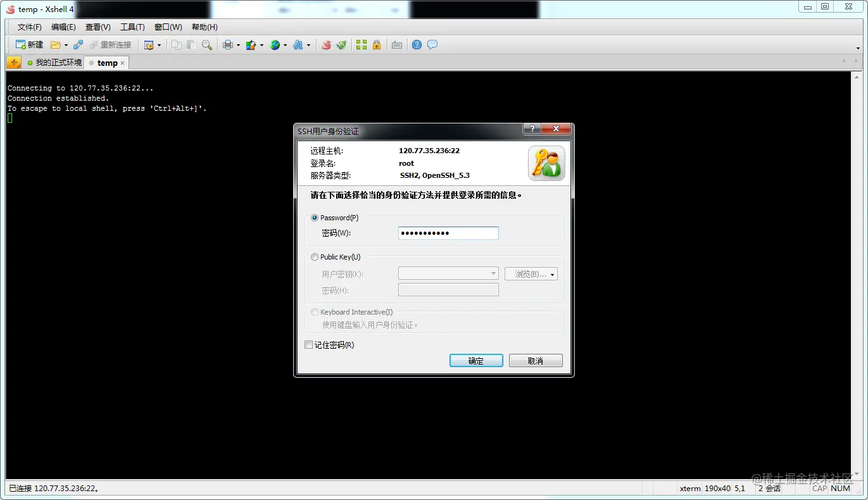
Task: Click the 浏览(B)... browse dropdown button
Action: click(x=531, y=274)
